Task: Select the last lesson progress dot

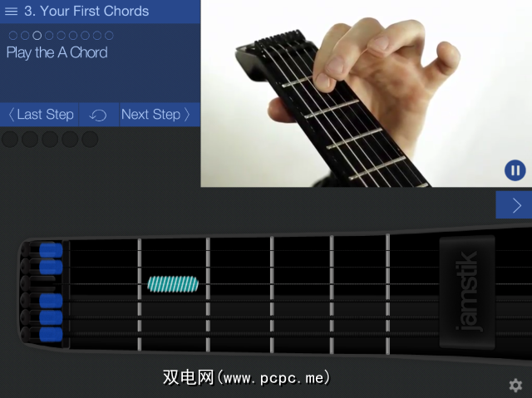Action: [x=109, y=35]
